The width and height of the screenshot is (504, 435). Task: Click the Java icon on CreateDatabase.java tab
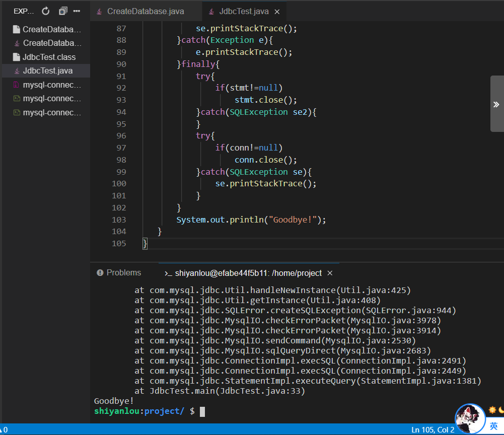pyautogui.click(x=99, y=12)
